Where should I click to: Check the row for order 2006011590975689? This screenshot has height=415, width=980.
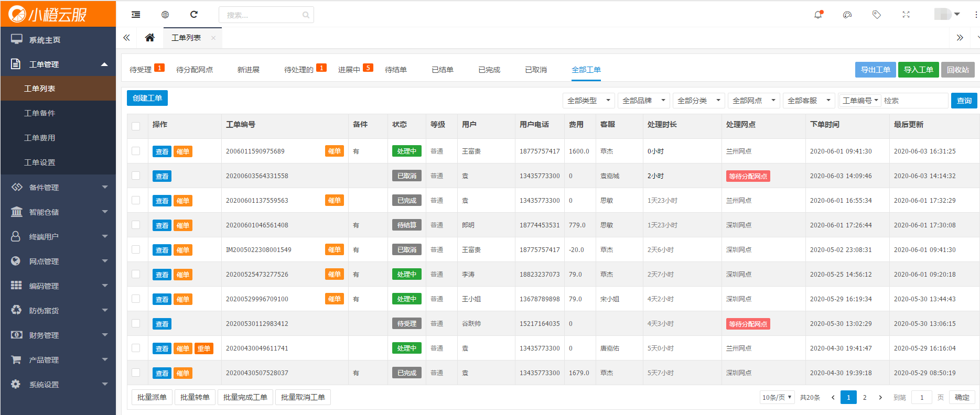coord(136,151)
